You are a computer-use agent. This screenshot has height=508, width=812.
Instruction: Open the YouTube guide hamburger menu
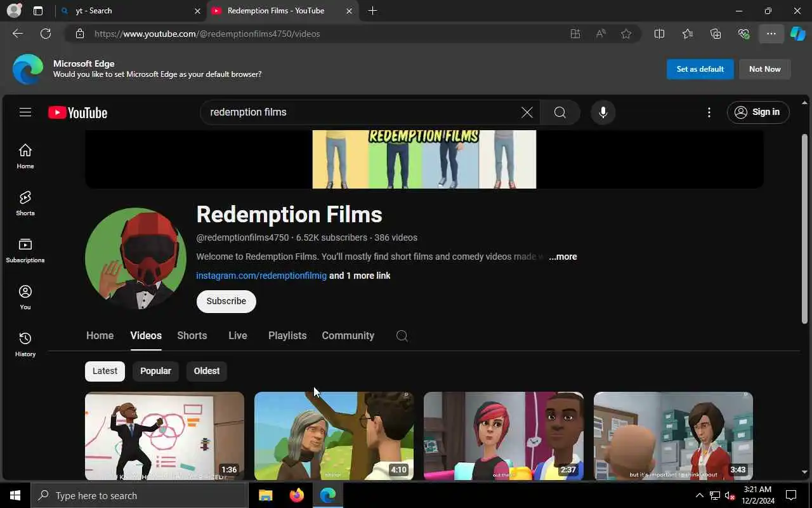pos(25,112)
